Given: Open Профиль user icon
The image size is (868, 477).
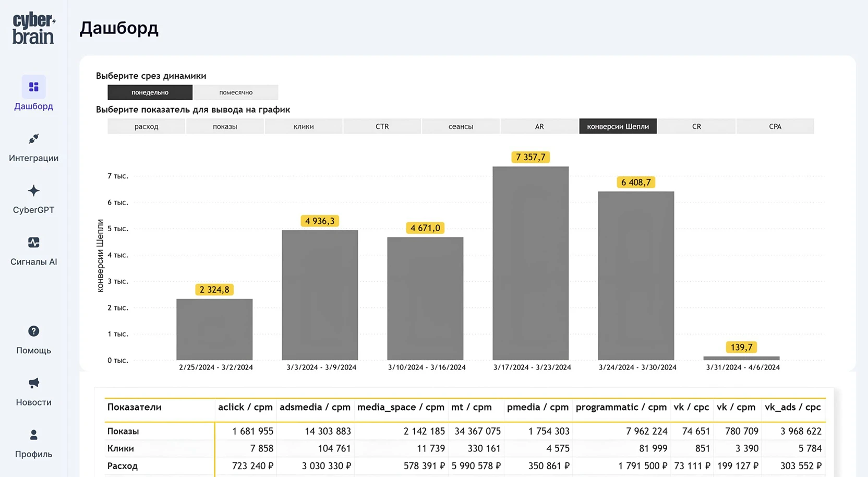Looking at the screenshot, I should click(x=33, y=435).
